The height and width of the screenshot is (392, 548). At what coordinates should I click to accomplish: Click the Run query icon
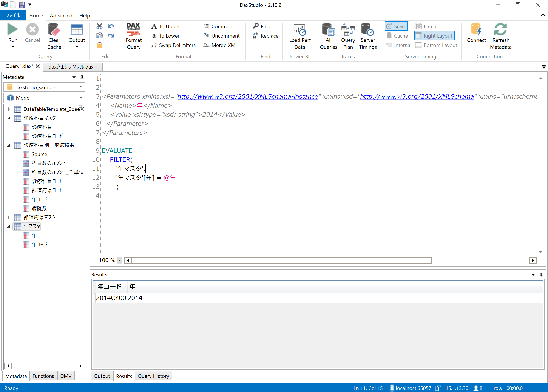pos(12,30)
